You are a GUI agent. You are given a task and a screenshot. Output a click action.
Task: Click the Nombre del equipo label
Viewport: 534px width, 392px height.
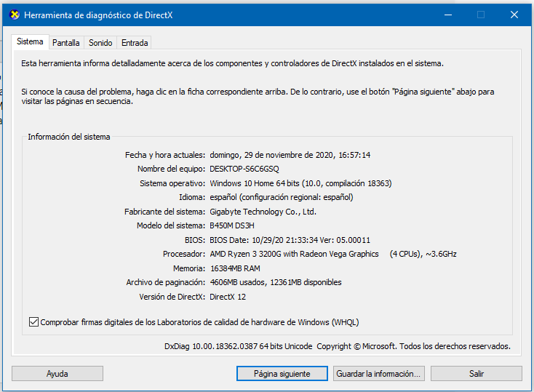(171, 169)
